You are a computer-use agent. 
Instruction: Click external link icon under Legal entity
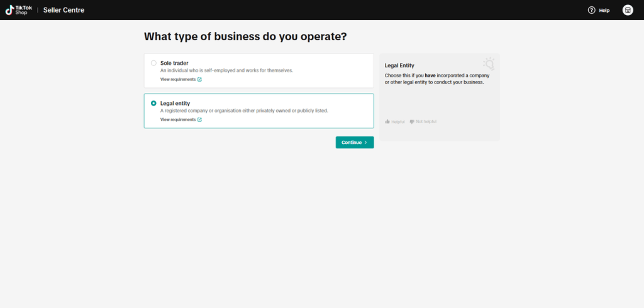pos(199,120)
